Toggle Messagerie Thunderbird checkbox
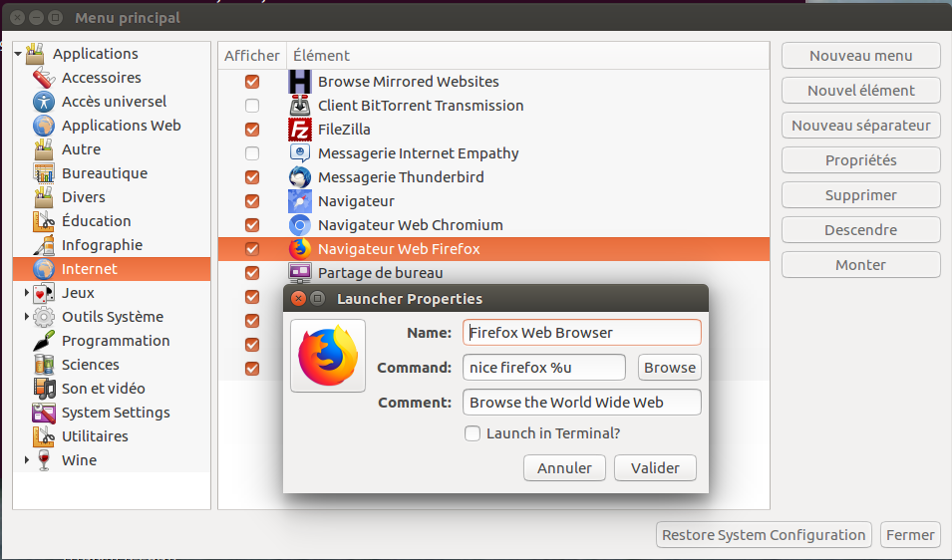952x560 pixels. 252,177
